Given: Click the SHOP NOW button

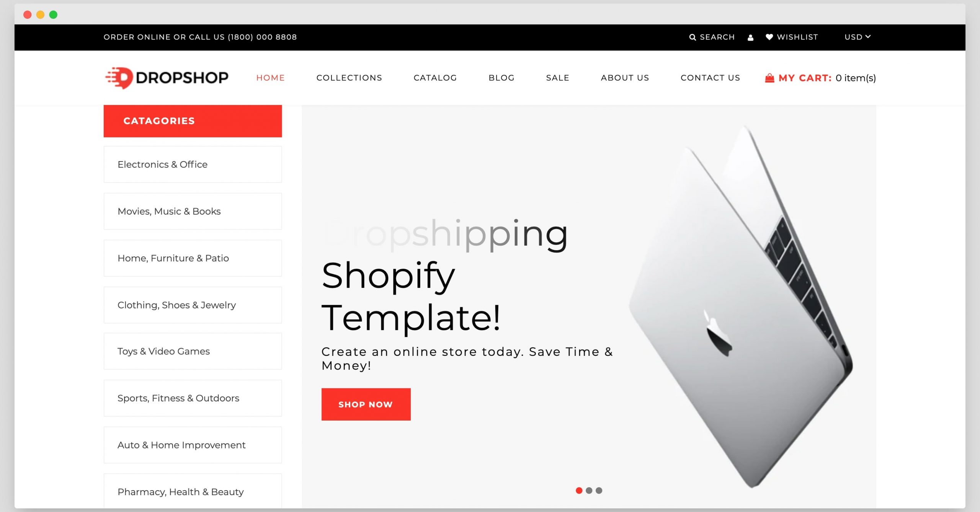Looking at the screenshot, I should 365,404.
